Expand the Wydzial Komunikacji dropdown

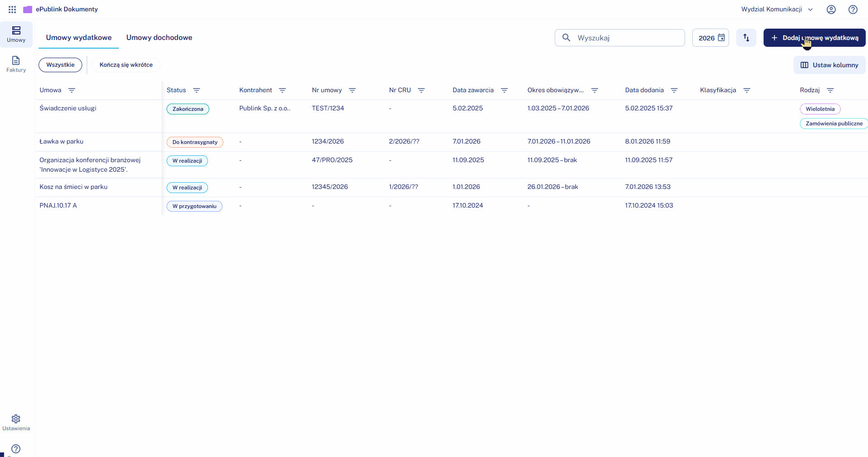click(x=777, y=9)
